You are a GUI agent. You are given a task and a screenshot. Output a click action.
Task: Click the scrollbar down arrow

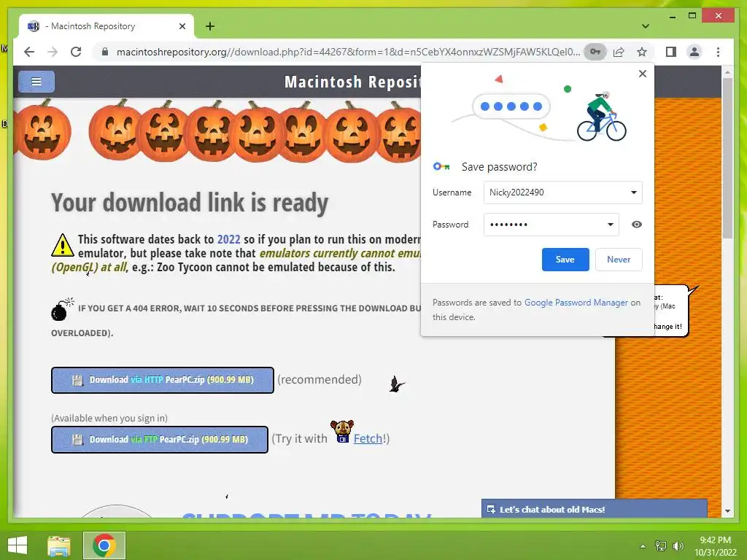pos(727,511)
